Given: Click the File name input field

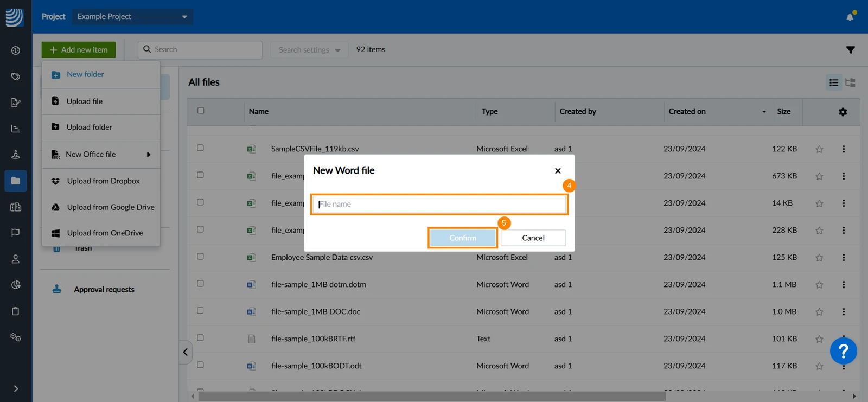Looking at the screenshot, I should click(439, 205).
